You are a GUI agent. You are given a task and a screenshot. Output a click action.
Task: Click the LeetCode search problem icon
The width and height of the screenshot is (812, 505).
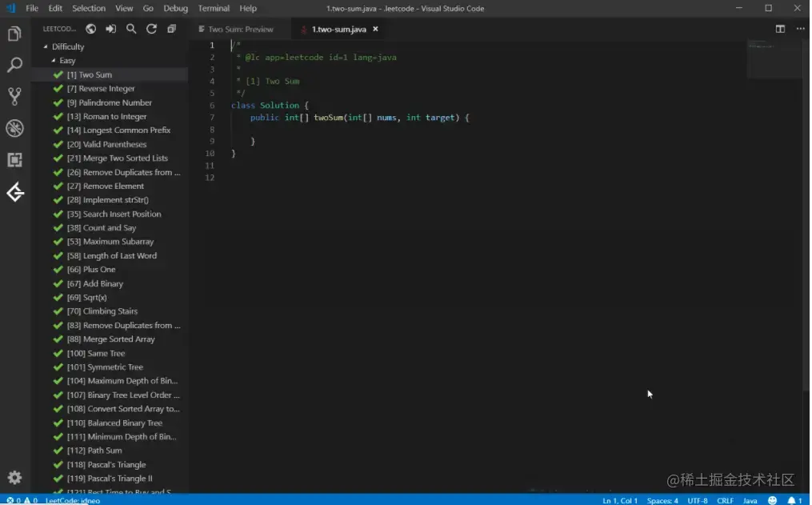click(131, 29)
